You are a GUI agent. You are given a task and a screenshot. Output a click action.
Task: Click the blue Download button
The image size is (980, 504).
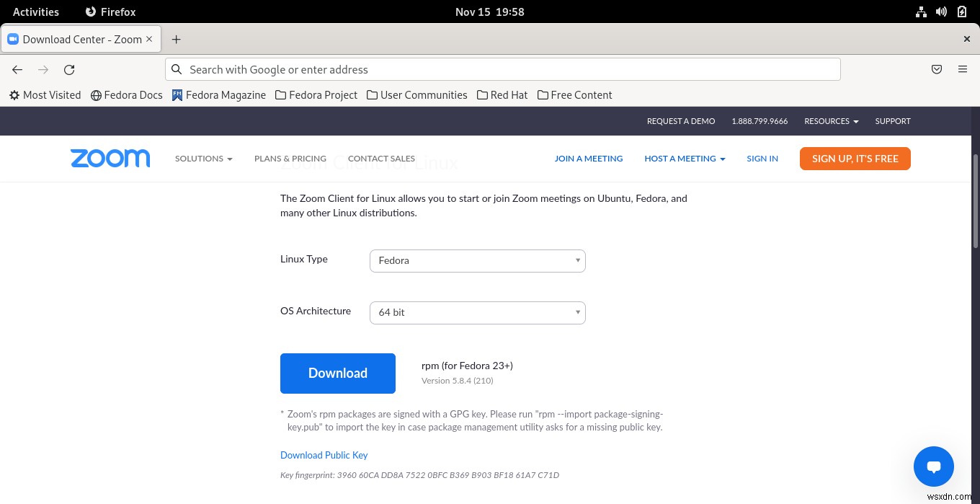pyautogui.click(x=338, y=373)
